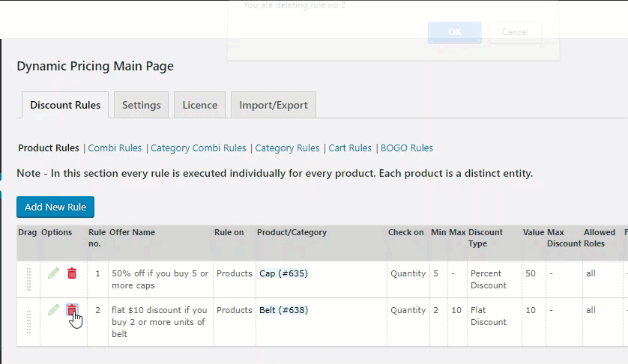The height and width of the screenshot is (364, 628).
Task: Select the Product Rules section
Action: [x=49, y=148]
